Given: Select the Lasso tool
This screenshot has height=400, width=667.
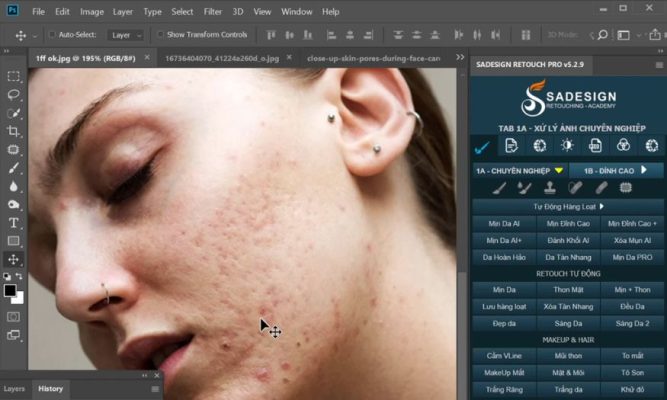Looking at the screenshot, I should (13, 95).
